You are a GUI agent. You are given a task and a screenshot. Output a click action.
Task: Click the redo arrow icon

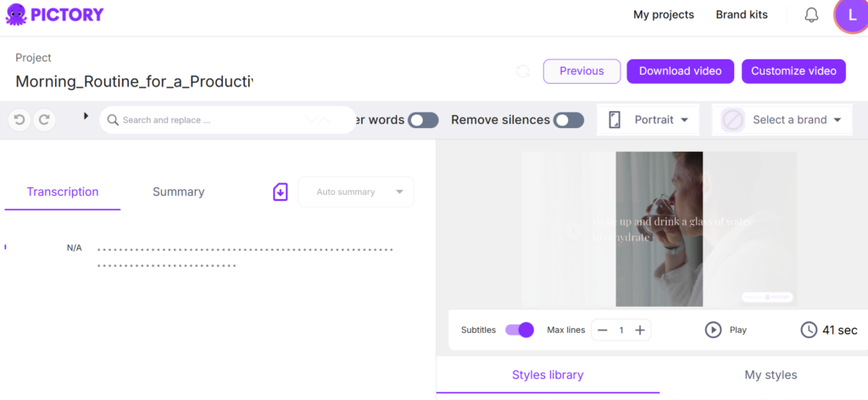[43, 120]
